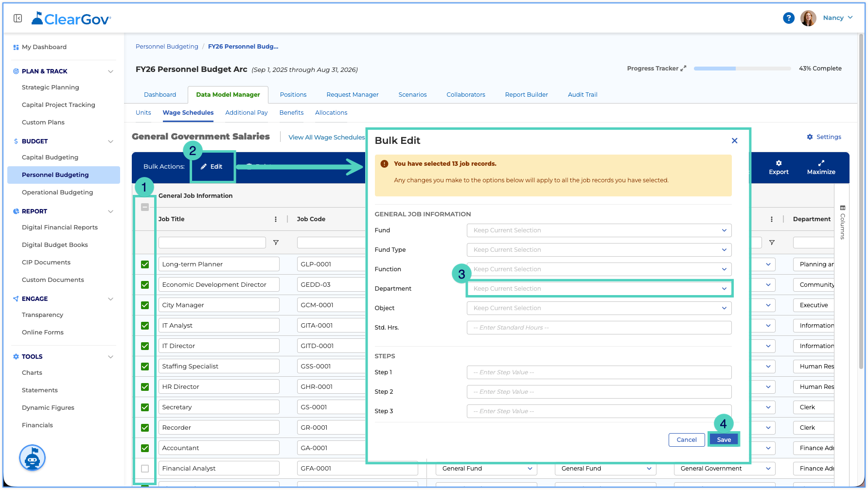Open Financial Analyst General Government dropdown
868x490 pixels.
[x=724, y=469]
